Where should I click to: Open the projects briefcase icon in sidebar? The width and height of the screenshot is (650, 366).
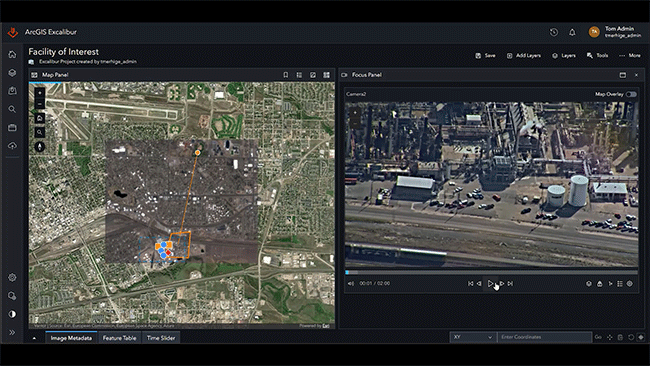tap(12, 127)
